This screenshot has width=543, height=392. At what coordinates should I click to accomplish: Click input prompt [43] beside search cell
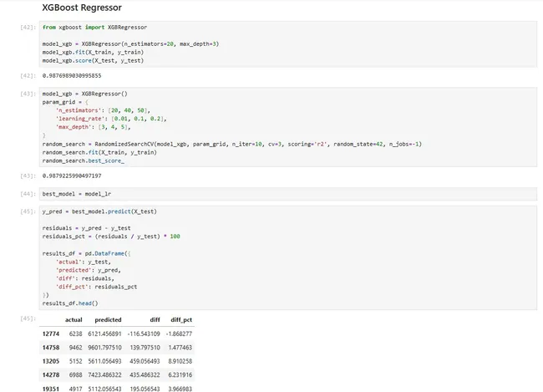tap(28, 94)
